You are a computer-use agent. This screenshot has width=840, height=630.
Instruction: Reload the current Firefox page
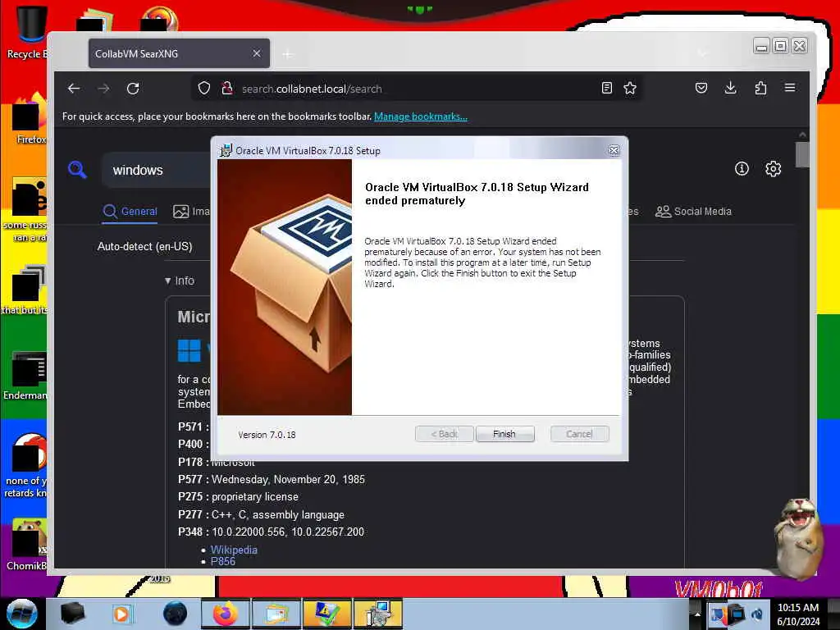coord(133,89)
